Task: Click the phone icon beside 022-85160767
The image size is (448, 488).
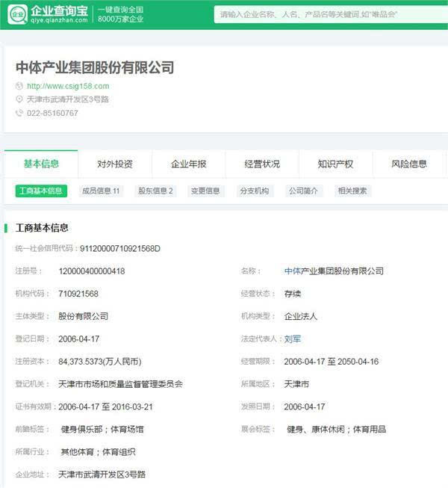Action: [x=19, y=113]
